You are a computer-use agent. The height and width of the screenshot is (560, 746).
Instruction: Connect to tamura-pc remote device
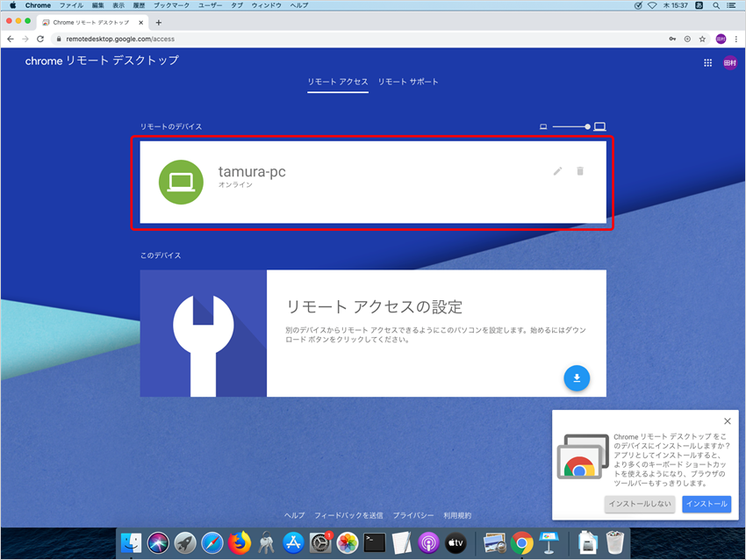point(373,183)
